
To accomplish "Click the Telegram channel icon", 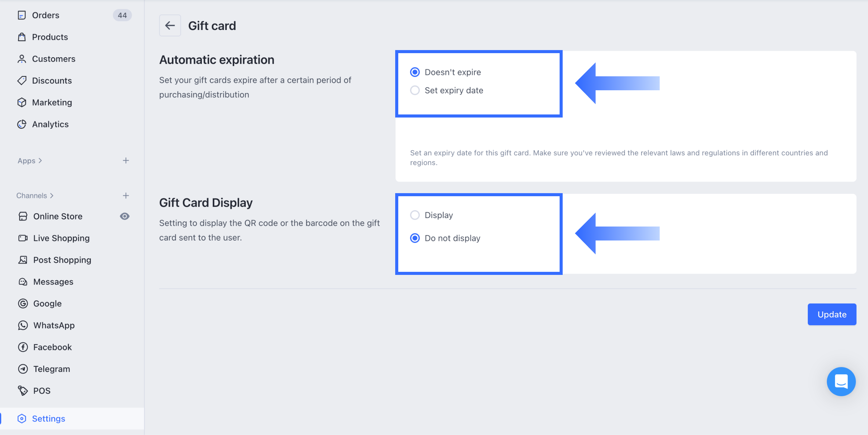I will tap(23, 369).
